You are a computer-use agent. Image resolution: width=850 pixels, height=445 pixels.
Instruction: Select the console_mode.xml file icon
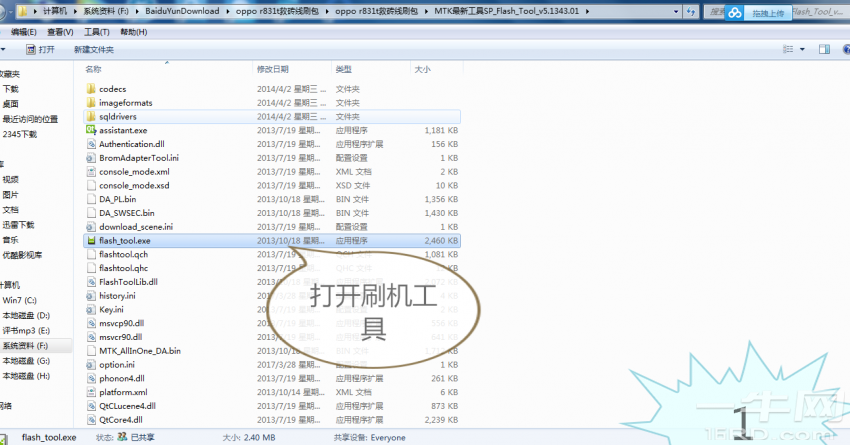[91, 172]
